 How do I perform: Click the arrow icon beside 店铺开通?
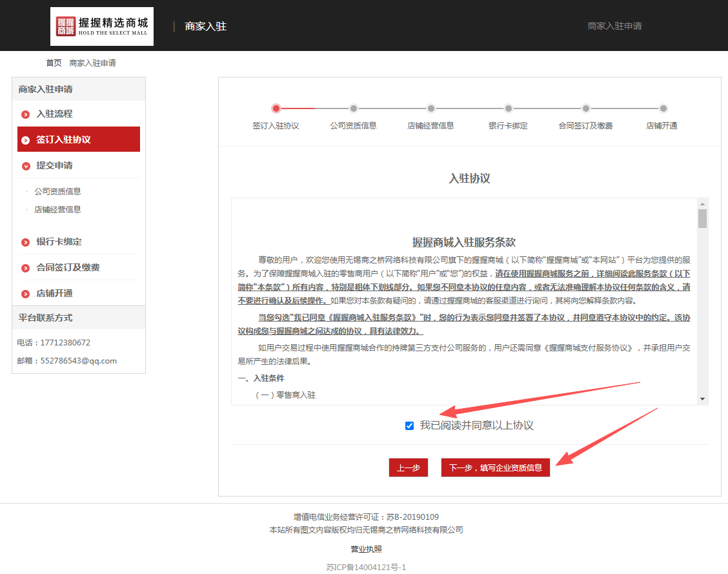pyautogui.click(x=26, y=294)
